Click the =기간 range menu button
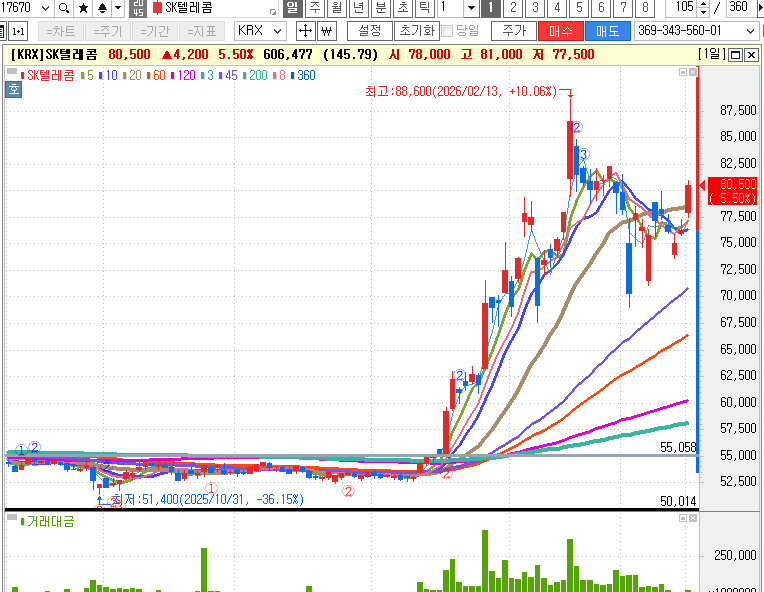764x592 pixels. [x=154, y=32]
